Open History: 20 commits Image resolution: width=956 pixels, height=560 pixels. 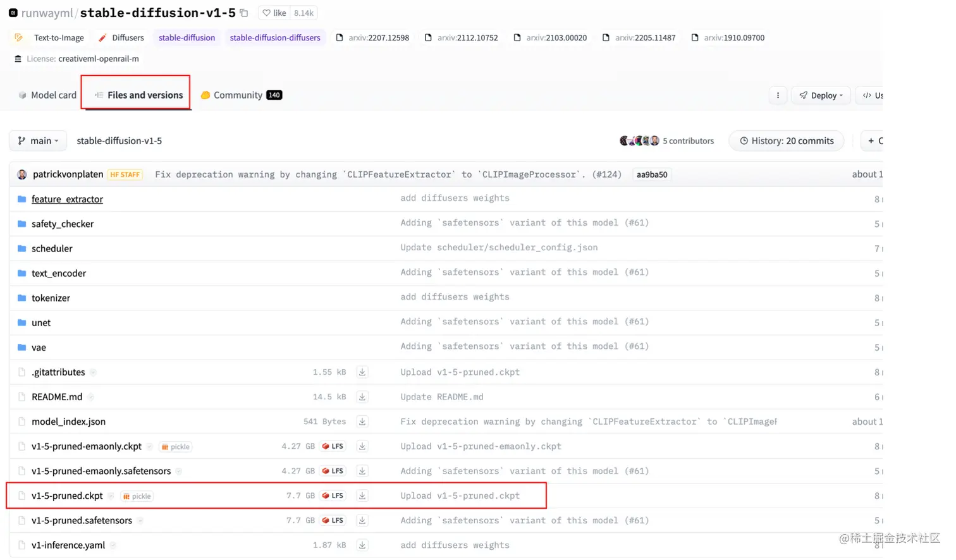(787, 141)
